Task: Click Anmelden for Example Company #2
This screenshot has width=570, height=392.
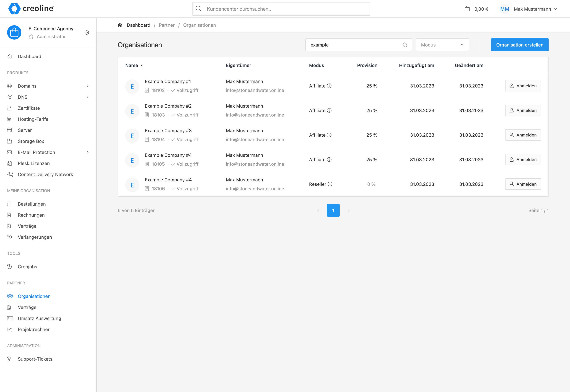Action: tap(523, 110)
